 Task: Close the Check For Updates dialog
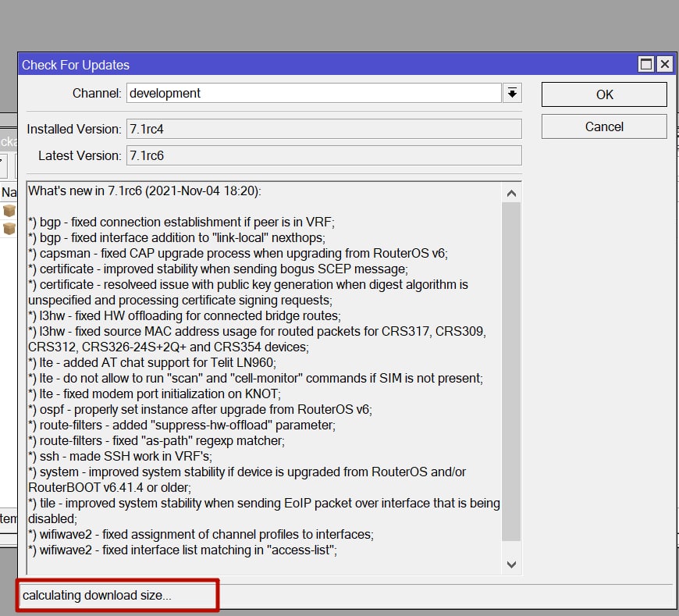665,65
